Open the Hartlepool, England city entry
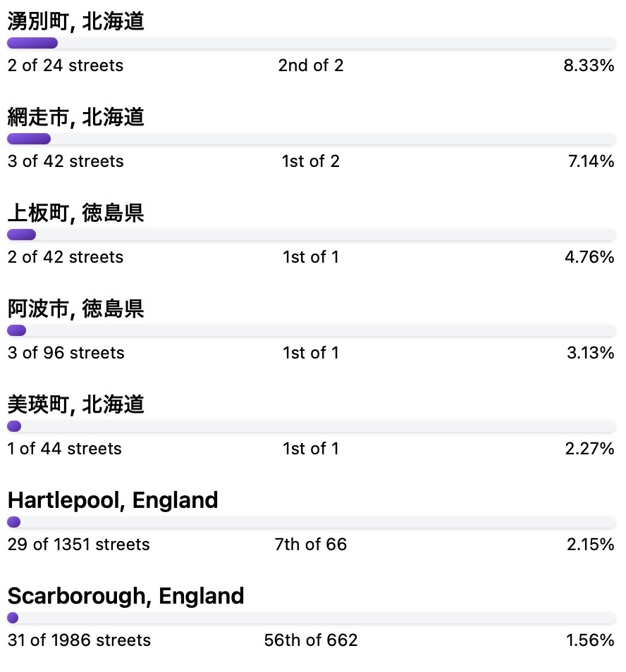Viewport: 626px width, 672px height. point(113,500)
